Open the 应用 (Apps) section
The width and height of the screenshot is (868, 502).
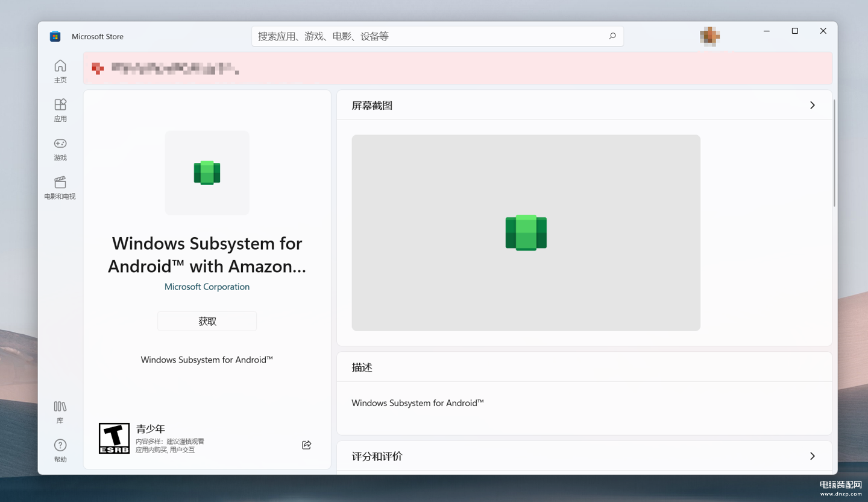point(60,110)
